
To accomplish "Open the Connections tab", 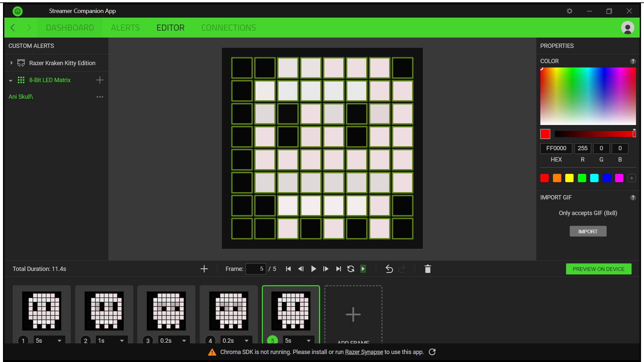I will tap(228, 28).
